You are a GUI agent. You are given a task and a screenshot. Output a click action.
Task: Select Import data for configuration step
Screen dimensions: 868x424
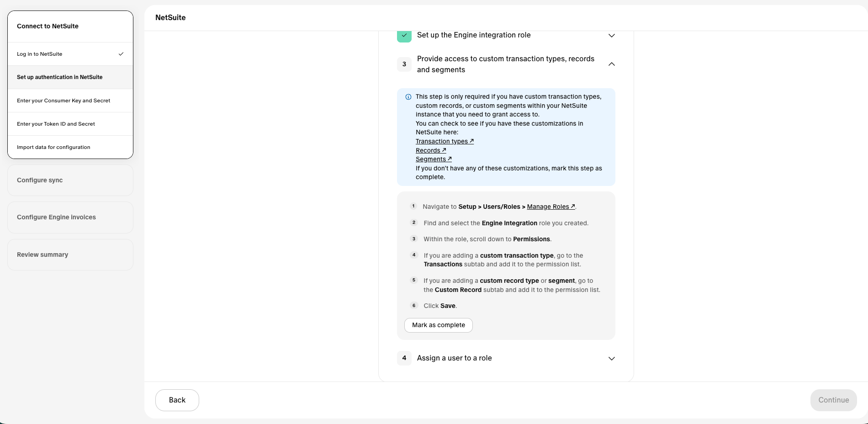tap(70, 147)
